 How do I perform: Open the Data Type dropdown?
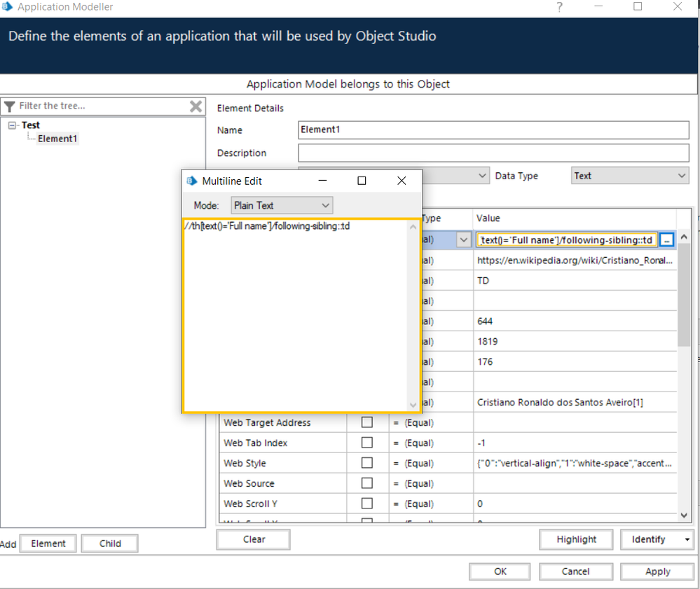[x=630, y=176]
